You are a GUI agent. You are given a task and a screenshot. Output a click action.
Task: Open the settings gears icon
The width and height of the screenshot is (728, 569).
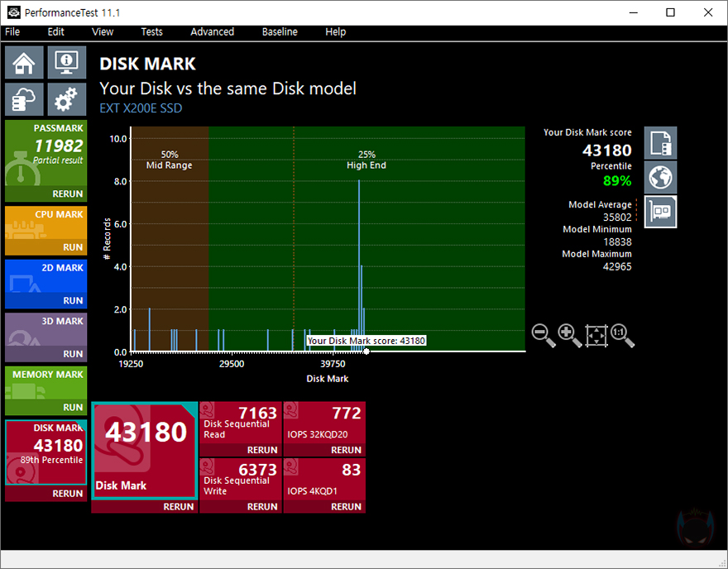67,99
